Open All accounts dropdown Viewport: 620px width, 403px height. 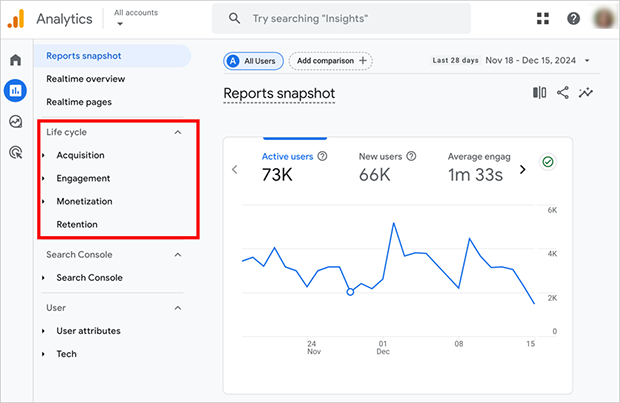(x=136, y=18)
